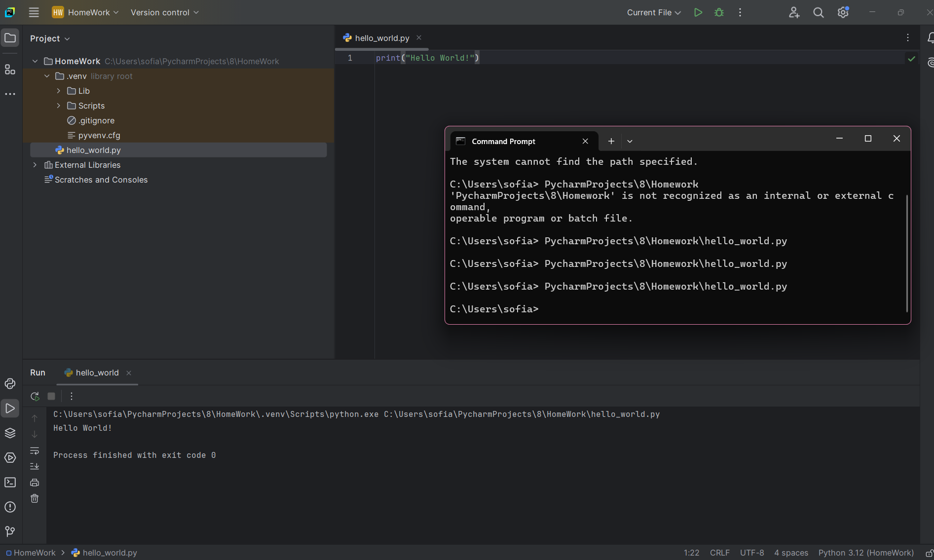Change CRLF line separator
Image resolution: width=934 pixels, height=560 pixels.
point(720,553)
